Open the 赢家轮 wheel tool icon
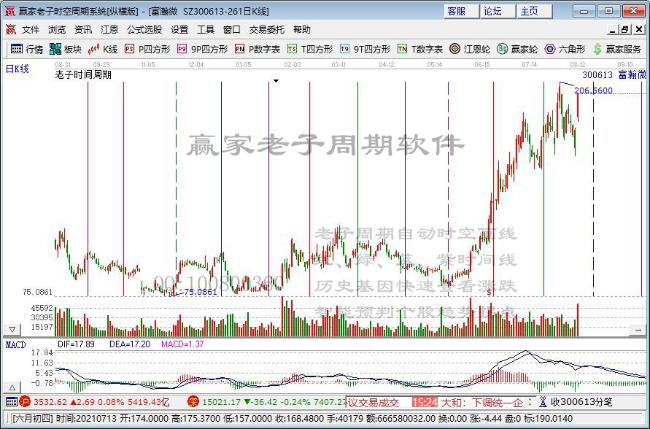650x429 pixels. tap(502, 49)
